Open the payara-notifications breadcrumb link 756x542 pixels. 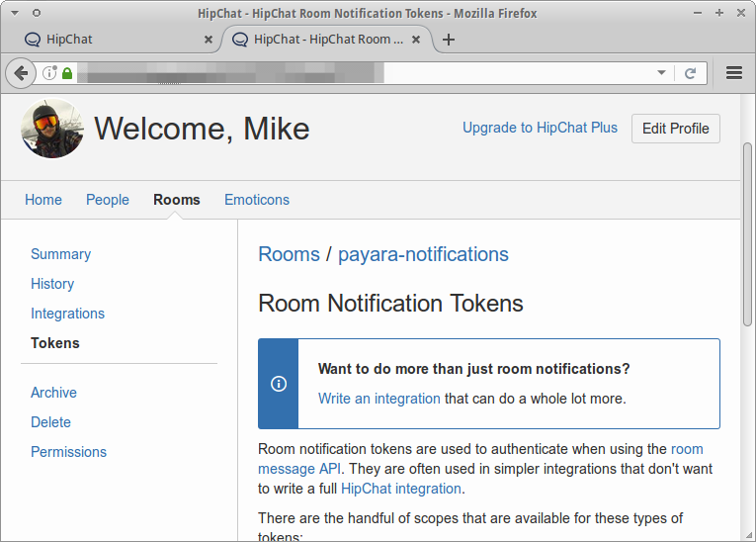[423, 255]
